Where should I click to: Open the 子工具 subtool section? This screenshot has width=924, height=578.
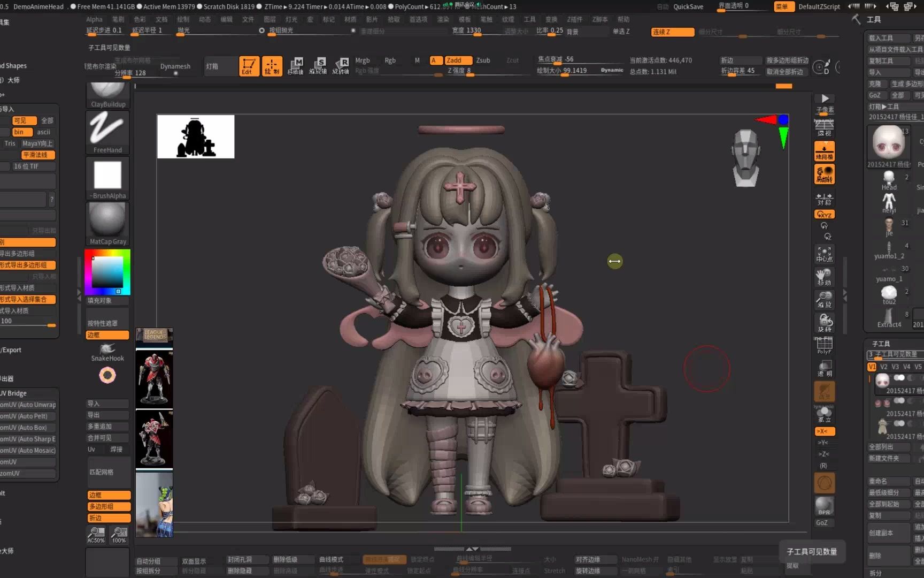881,344
